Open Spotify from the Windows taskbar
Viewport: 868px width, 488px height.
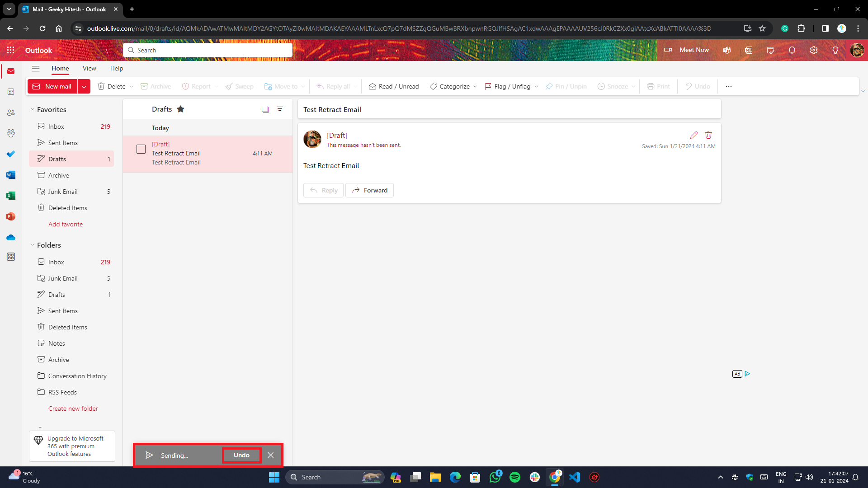click(x=515, y=477)
